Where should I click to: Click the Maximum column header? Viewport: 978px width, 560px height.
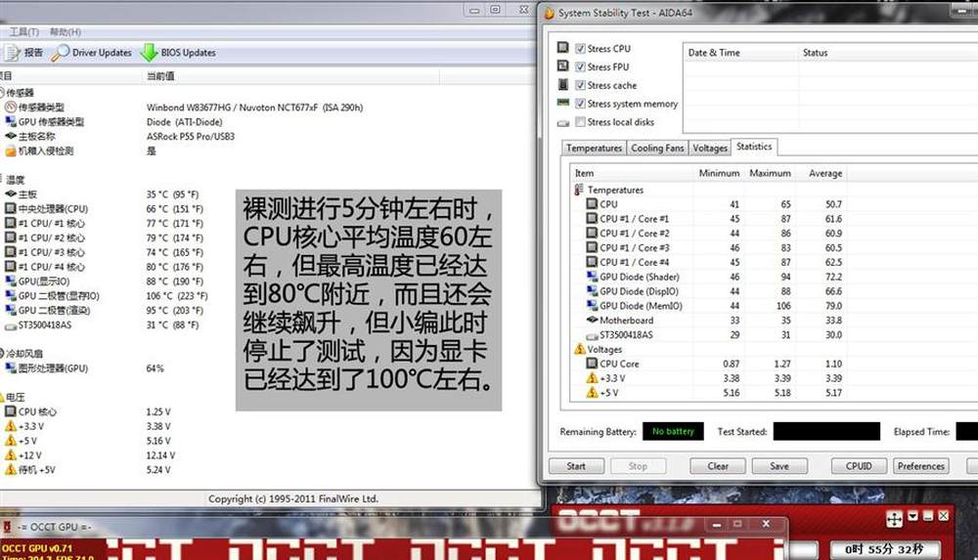click(x=770, y=173)
